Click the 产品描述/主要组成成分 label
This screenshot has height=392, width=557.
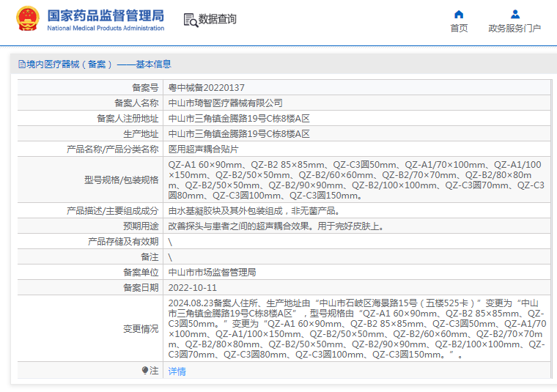pyautogui.click(x=113, y=211)
